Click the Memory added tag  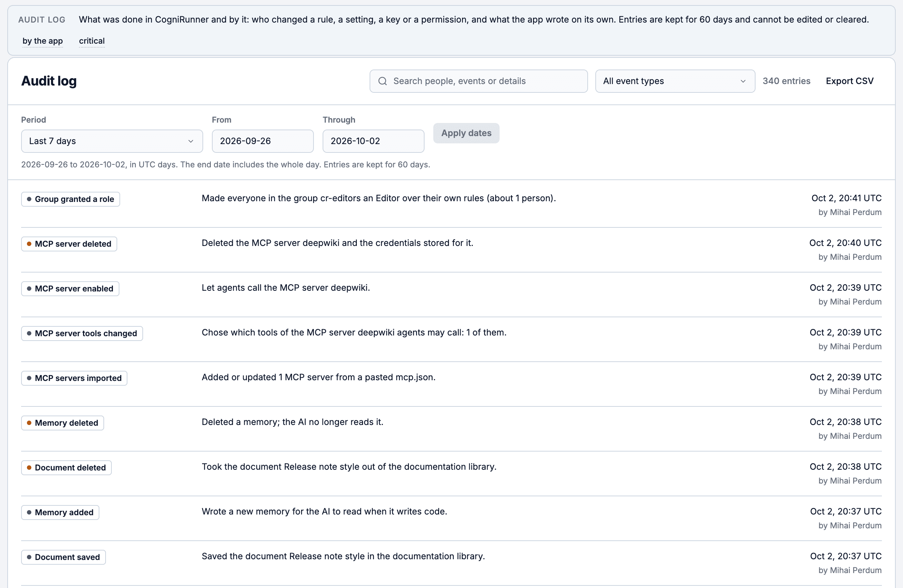coord(60,512)
